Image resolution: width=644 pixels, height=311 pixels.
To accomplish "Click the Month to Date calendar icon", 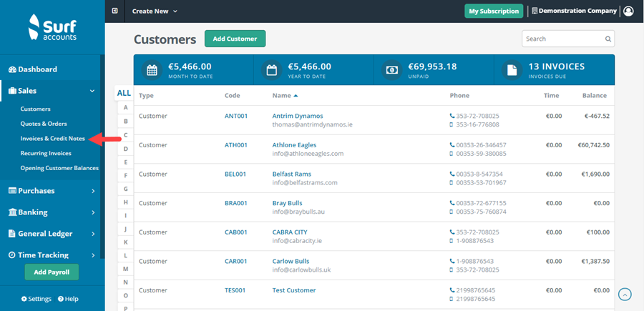I will click(152, 70).
